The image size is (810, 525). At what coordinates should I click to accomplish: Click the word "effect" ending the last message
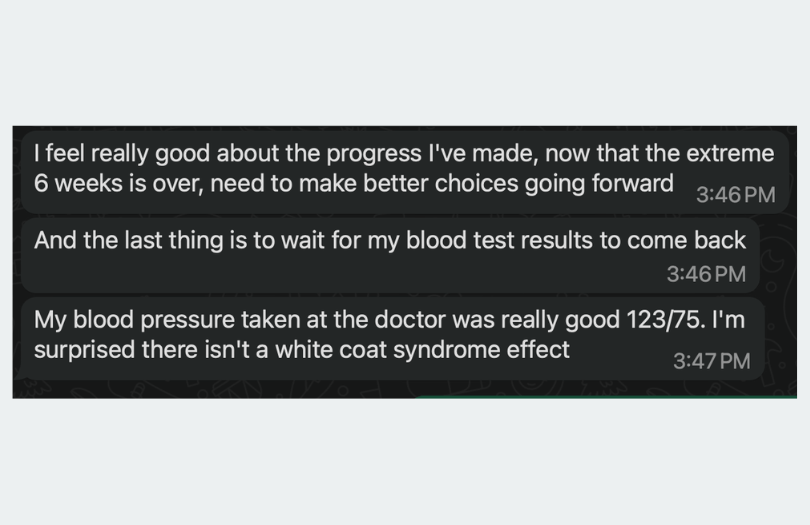click(539, 350)
